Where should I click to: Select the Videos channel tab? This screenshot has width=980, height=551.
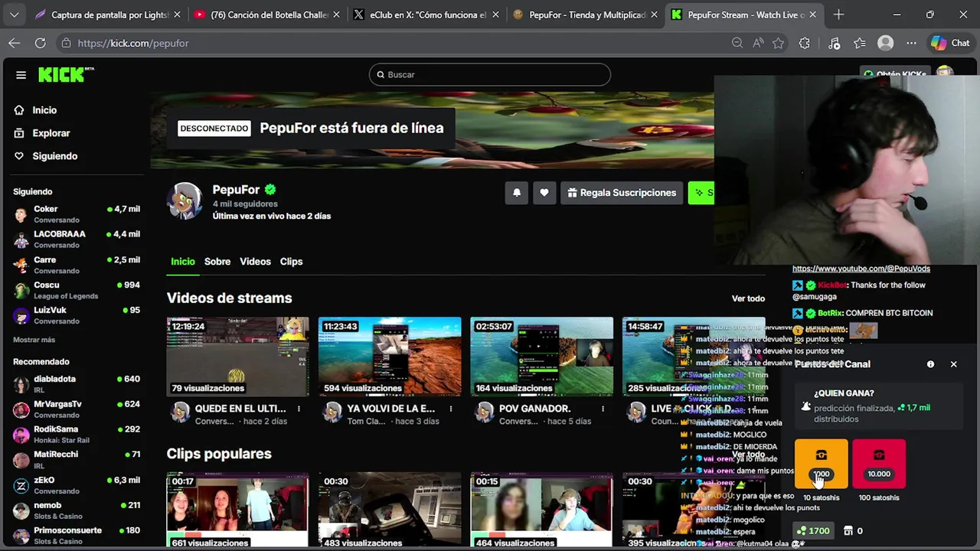point(255,262)
